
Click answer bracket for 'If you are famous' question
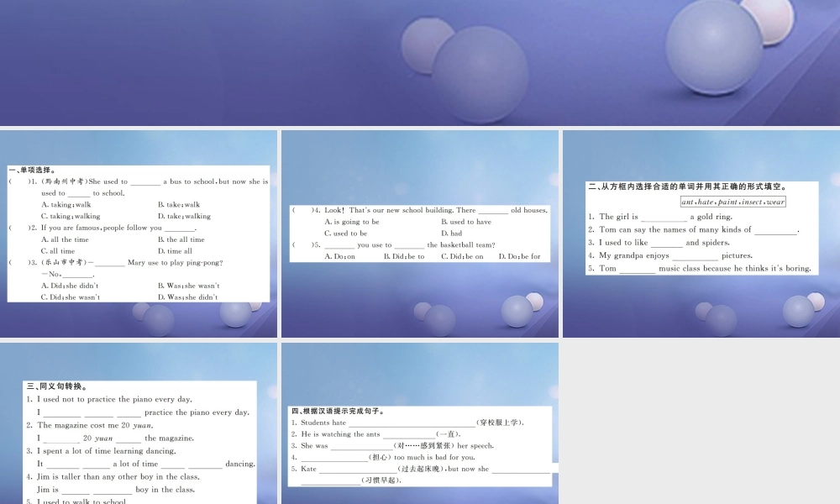[20, 228]
